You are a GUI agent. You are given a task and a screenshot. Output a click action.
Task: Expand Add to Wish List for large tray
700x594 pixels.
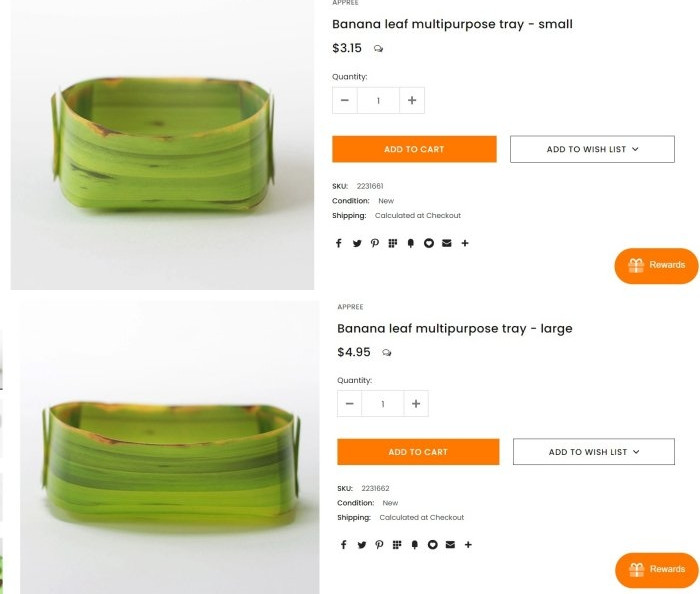[594, 452]
